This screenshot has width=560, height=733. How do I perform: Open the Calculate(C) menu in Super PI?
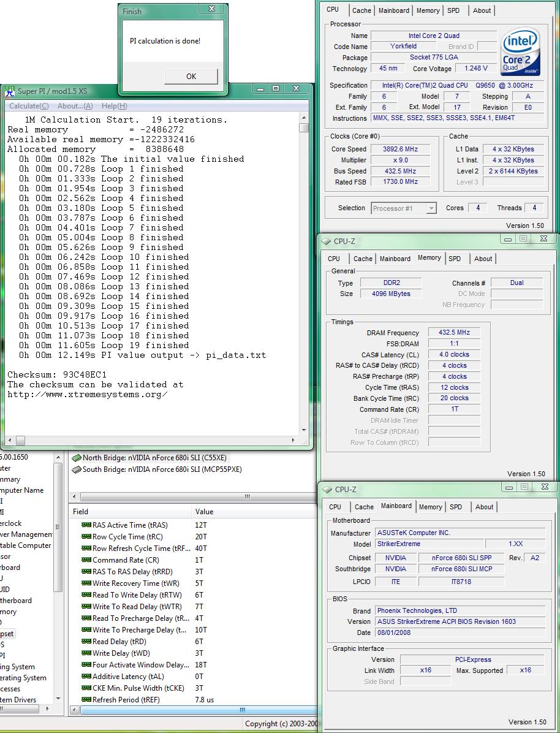point(29,106)
